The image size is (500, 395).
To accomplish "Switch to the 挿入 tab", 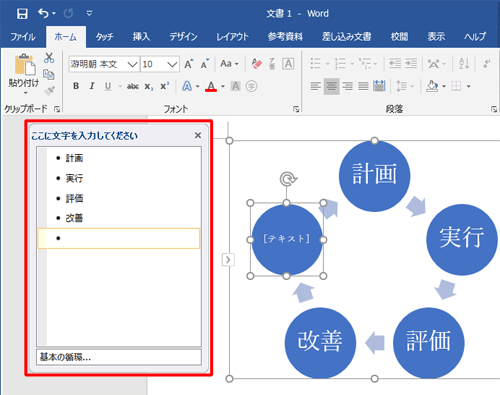I will click(141, 37).
